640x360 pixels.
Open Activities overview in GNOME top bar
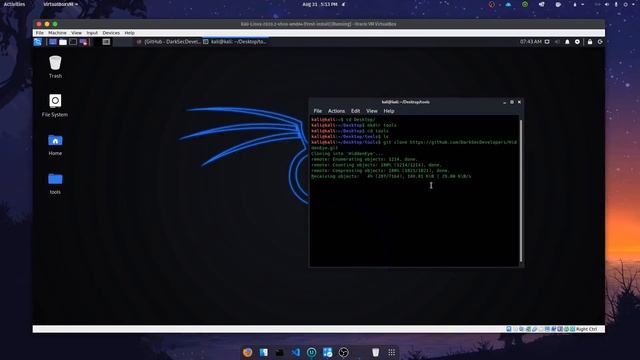[14, 4]
